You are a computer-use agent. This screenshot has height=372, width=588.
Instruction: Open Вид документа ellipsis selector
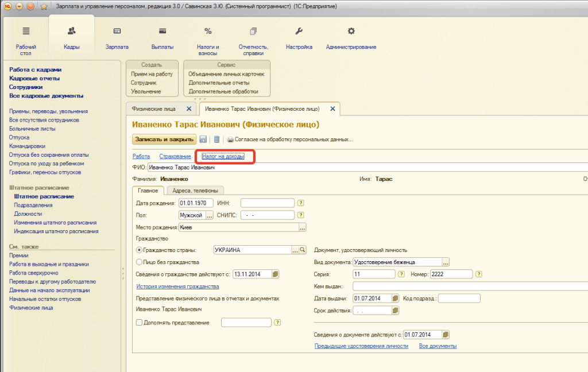(446, 262)
